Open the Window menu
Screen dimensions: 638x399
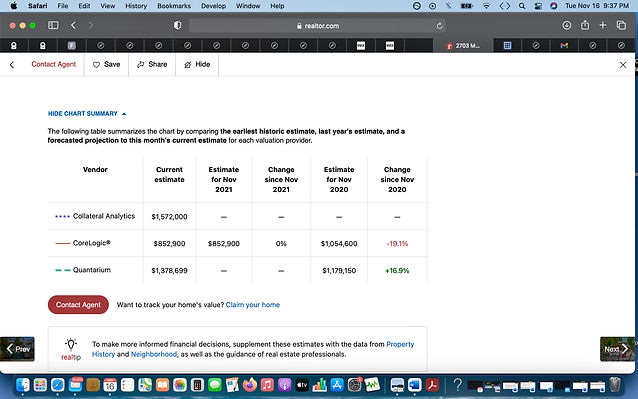pos(248,6)
